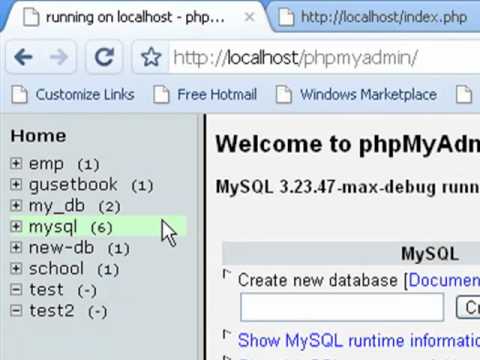Screen dimensions: 480x360
Task: Open the gusetbook database
Action: pos(73,185)
